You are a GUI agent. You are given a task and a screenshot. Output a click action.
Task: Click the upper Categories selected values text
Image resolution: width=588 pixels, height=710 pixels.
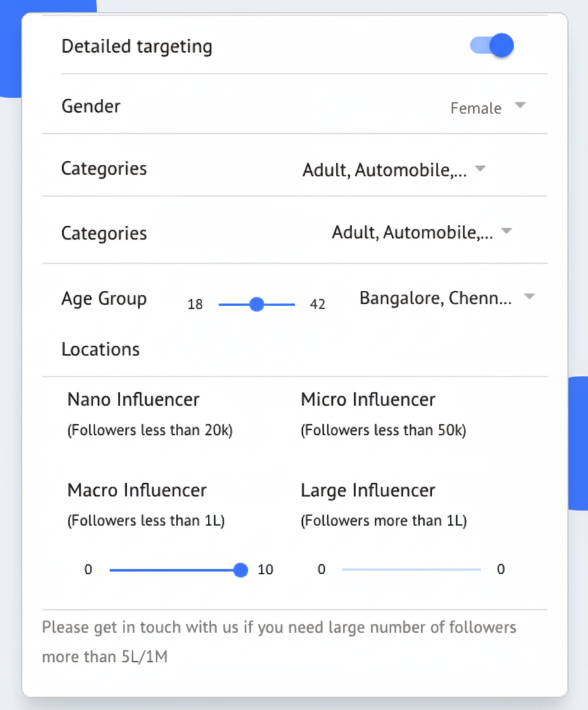pyautogui.click(x=385, y=170)
